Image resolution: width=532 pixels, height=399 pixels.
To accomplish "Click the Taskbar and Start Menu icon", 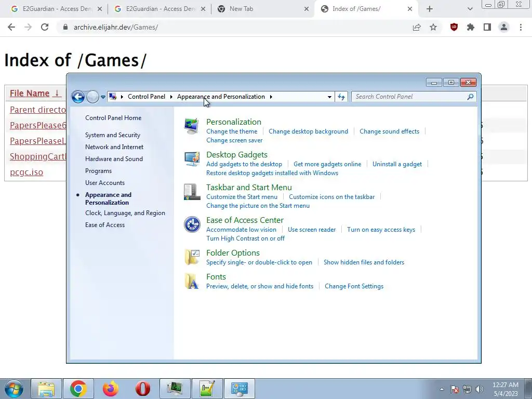I will coord(192,192).
